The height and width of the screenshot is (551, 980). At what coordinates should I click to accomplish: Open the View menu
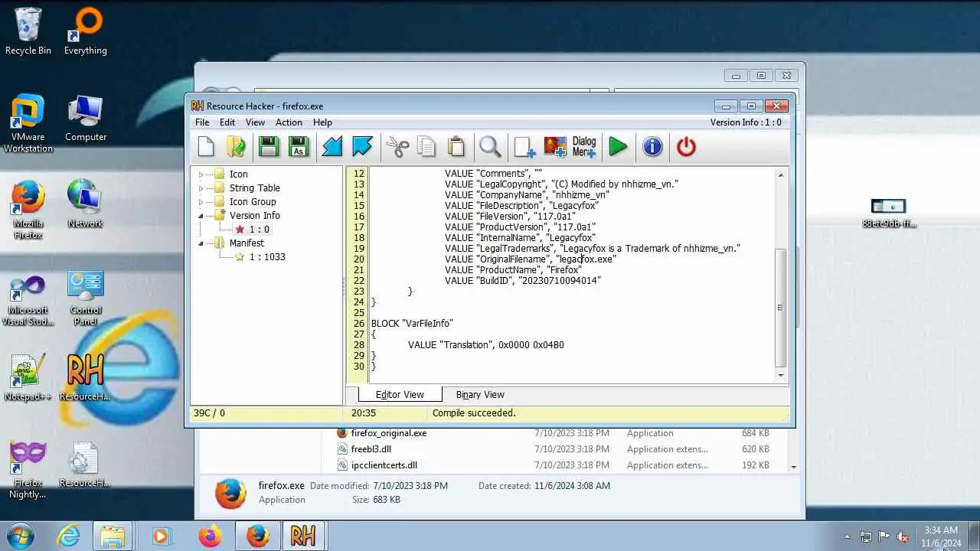coord(255,122)
